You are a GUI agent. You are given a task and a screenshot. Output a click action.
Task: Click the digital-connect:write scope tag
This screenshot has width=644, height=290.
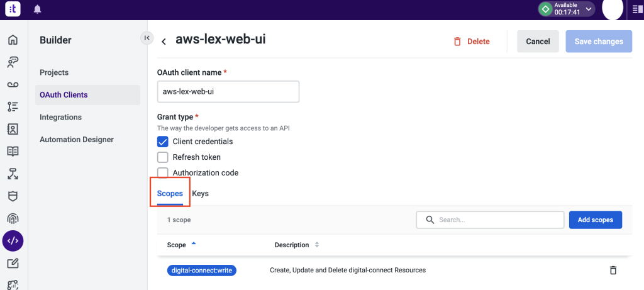click(202, 270)
